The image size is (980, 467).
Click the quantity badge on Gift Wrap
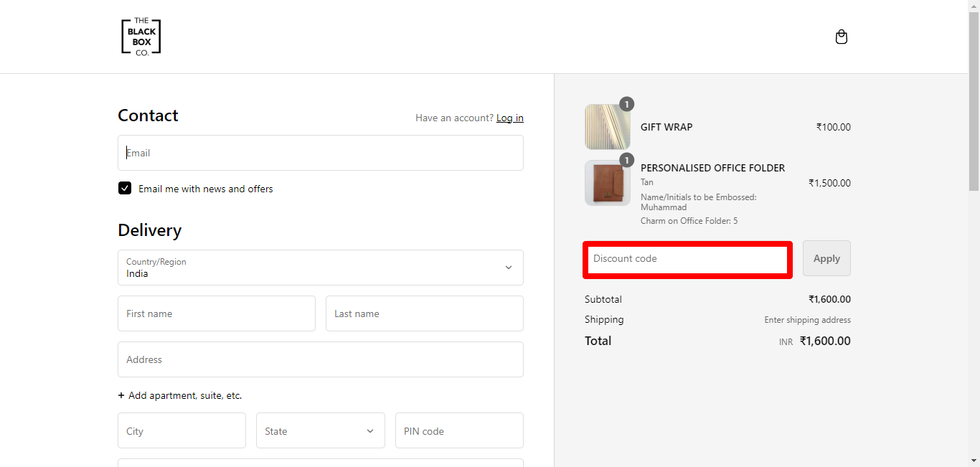[626, 103]
